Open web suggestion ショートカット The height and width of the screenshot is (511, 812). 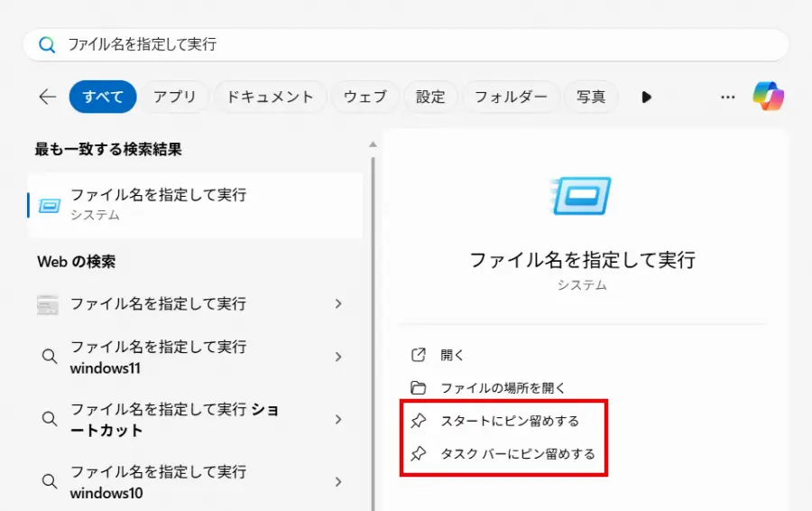click(195, 419)
